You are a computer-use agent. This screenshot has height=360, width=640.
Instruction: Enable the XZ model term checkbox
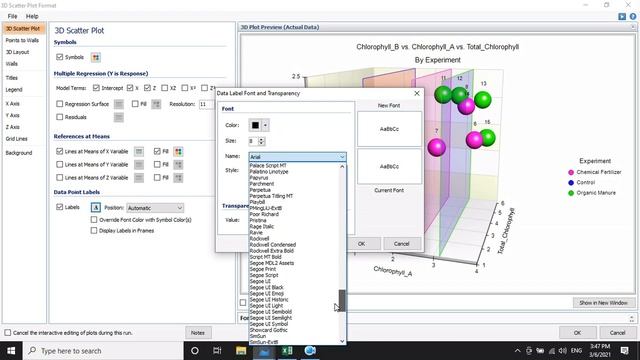(x=164, y=88)
